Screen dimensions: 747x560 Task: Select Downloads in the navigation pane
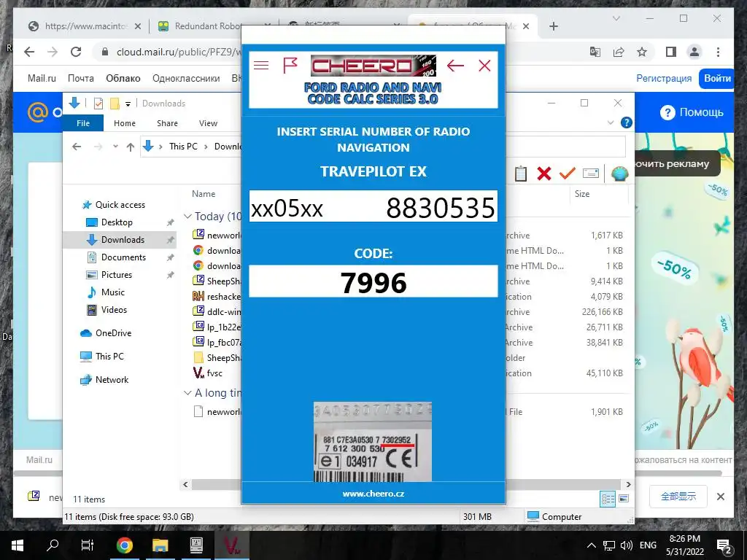(x=123, y=240)
